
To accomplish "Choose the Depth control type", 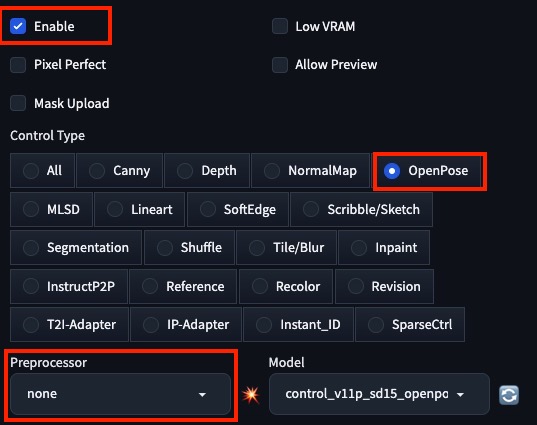I will (x=207, y=171).
